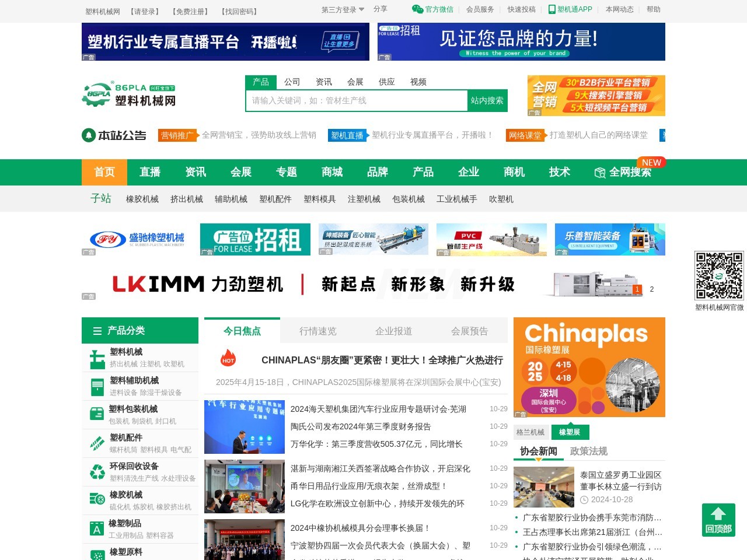Click the keyword search input field
The width and height of the screenshot is (747, 560).
[x=357, y=101]
